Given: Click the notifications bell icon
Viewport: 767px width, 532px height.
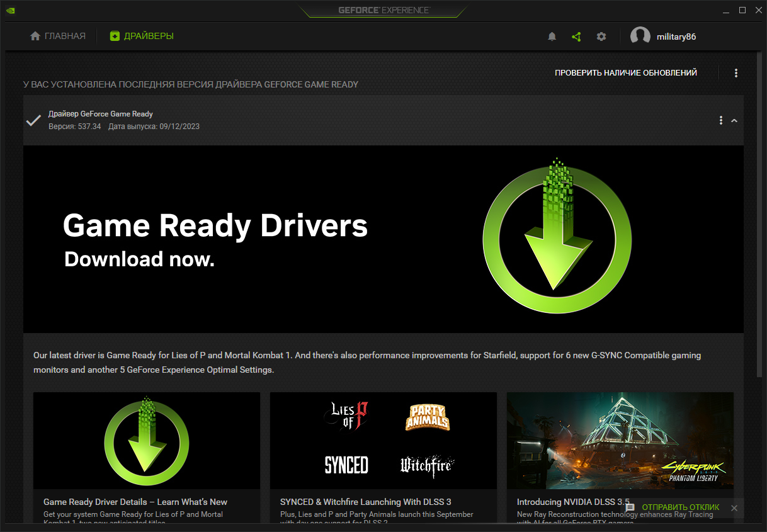Looking at the screenshot, I should [x=552, y=37].
